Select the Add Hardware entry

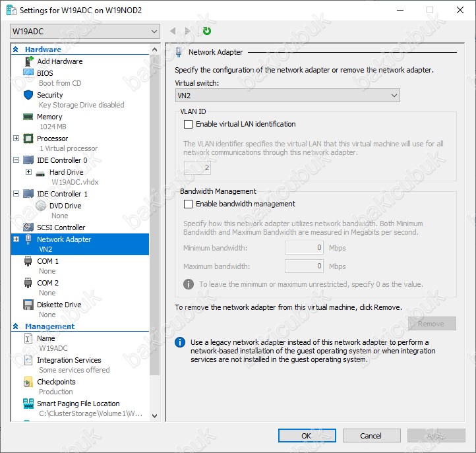pyautogui.click(x=60, y=61)
